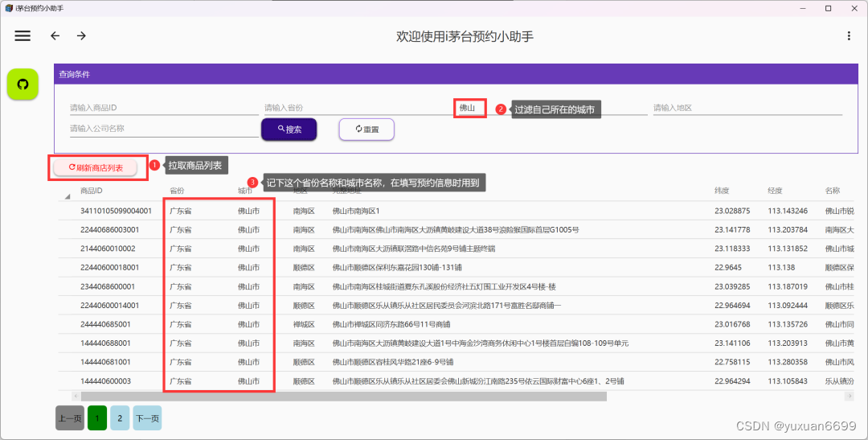The height and width of the screenshot is (440, 868).
Task: Click the back arrow navigation icon
Action: tap(55, 36)
